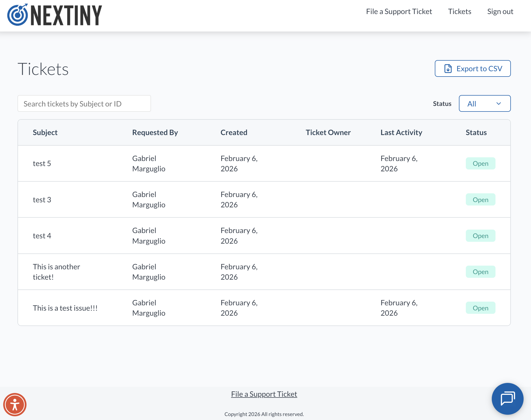This screenshot has height=420, width=531.
Task: Open the Tickets menu item
Action: (459, 11)
